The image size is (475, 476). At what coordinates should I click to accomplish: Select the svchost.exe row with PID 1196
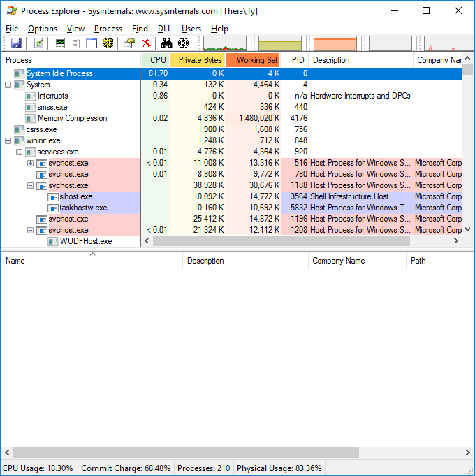[x=232, y=219]
